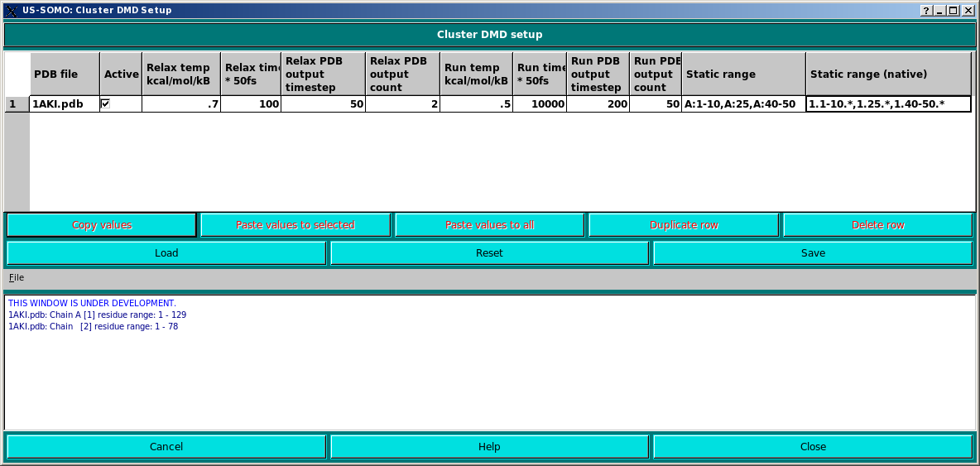Click Paste values to selected

pyautogui.click(x=295, y=225)
